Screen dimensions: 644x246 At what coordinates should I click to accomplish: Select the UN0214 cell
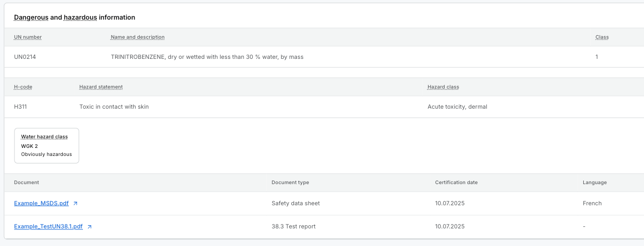coord(25,57)
